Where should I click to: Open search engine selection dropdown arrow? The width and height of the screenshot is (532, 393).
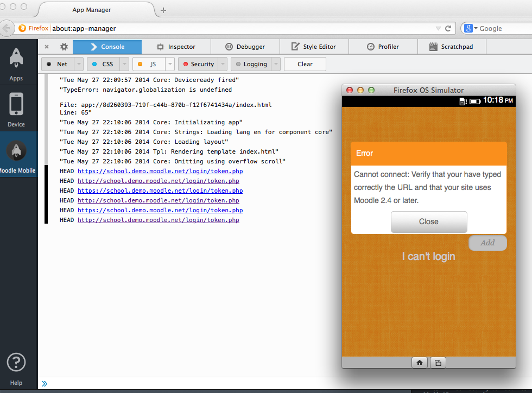tap(476, 29)
